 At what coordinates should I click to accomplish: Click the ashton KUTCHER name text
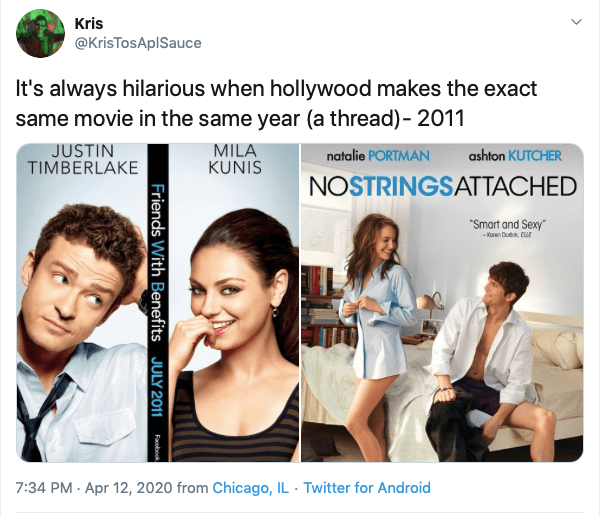(x=515, y=156)
